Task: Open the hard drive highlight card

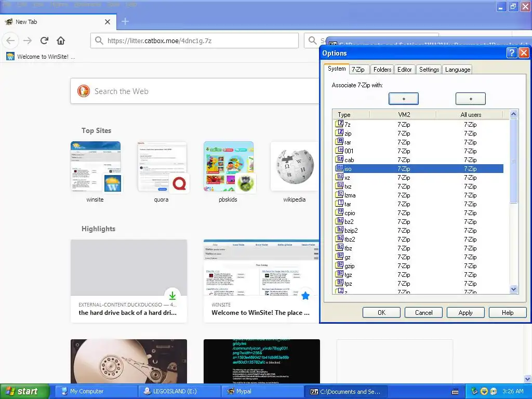Action: (129, 281)
